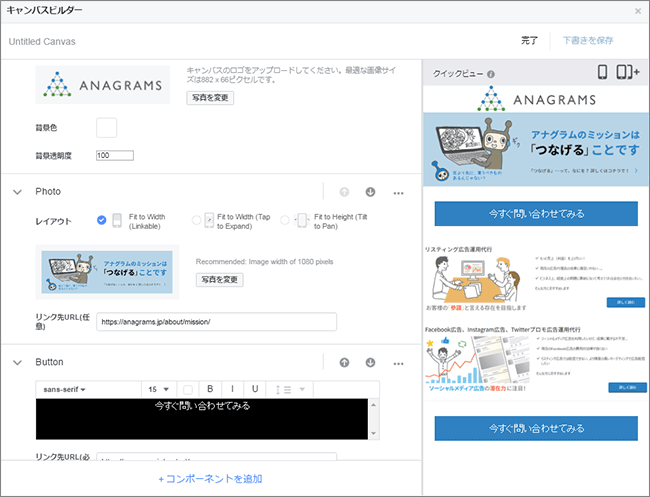Click small blue button in Facebook ad preview

(x=627, y=388)
